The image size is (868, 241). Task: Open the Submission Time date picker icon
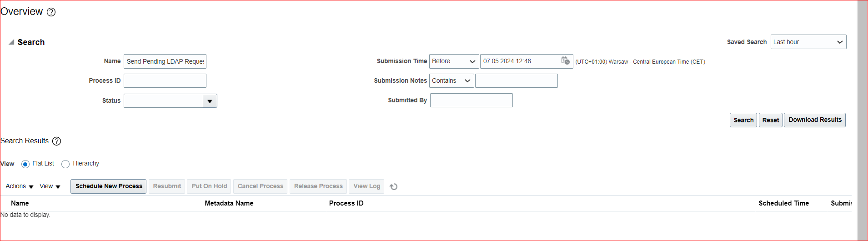[566, 60]
